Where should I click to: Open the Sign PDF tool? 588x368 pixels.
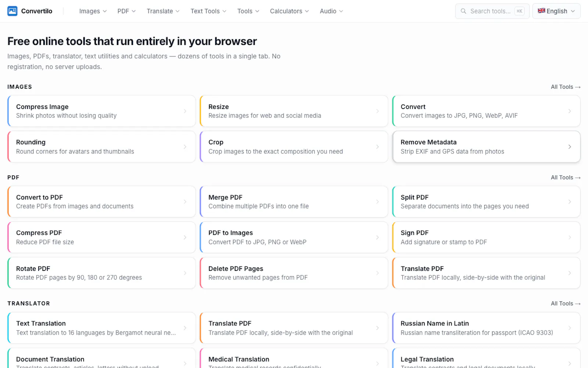tap(486, 237)
